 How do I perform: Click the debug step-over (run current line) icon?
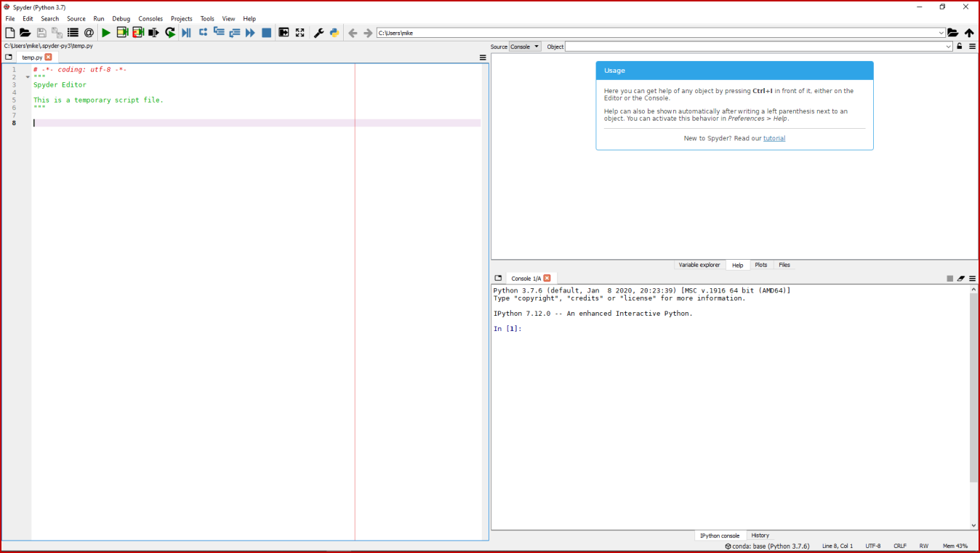(203, 32)
